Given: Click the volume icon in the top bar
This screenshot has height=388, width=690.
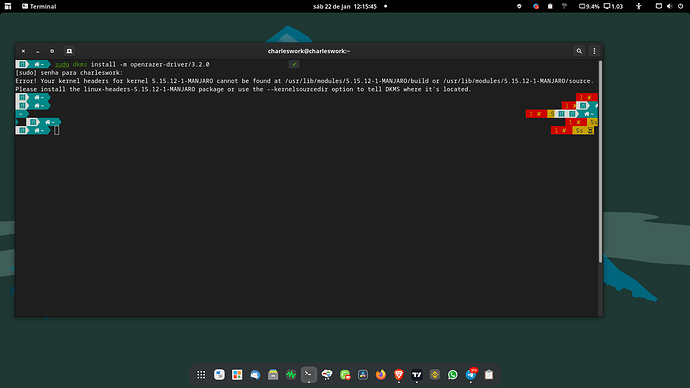Looking at the screenshot, I should click(x=669, y=6).
